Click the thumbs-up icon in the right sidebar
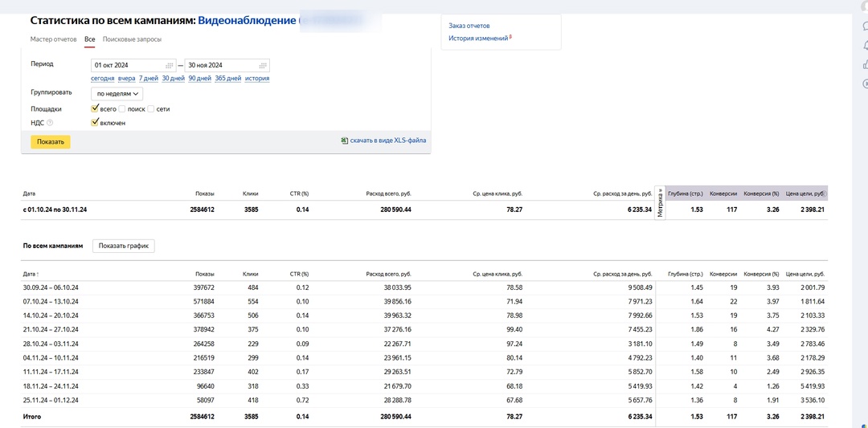The width and height of the screenshot is (868, 428). (865, 65)
